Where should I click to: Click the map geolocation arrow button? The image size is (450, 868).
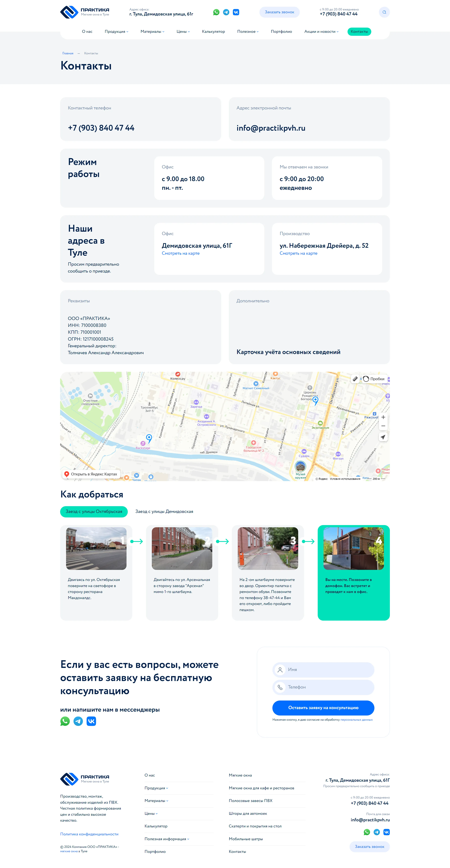point(383,437)
